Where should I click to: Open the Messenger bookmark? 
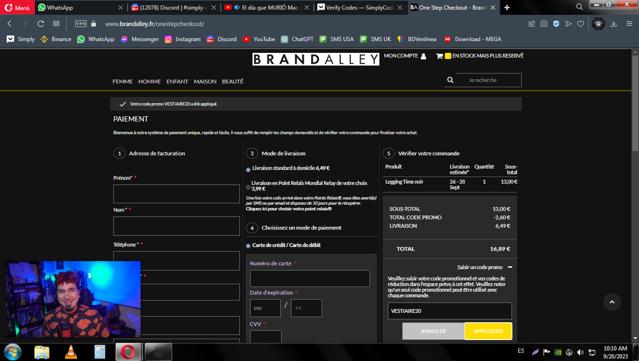[140, 39]
